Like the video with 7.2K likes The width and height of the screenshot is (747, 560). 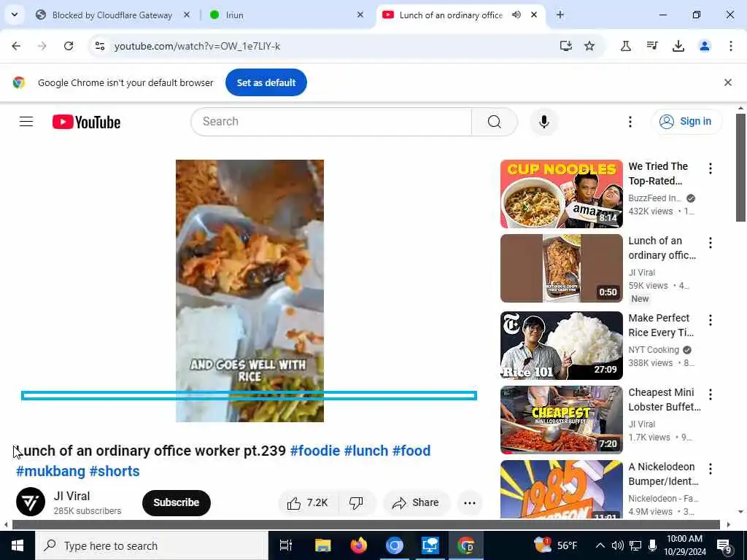pos(308,502)
